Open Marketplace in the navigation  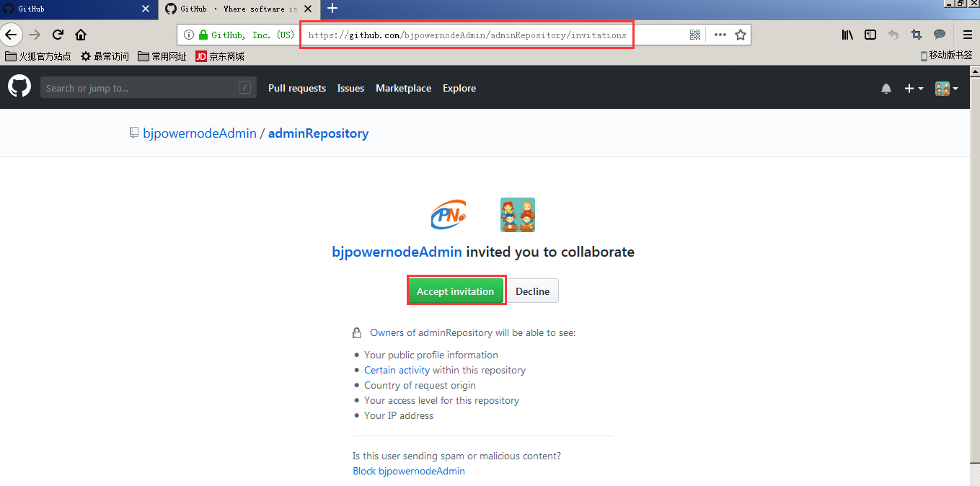point(403,88)
